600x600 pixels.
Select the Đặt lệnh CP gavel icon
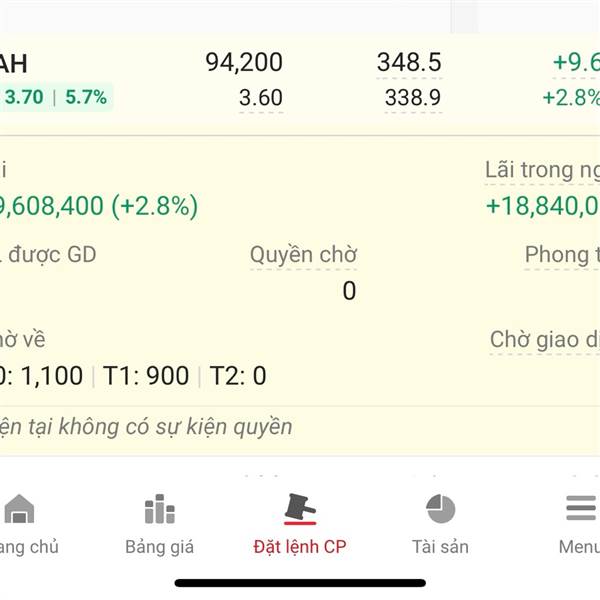300,509
